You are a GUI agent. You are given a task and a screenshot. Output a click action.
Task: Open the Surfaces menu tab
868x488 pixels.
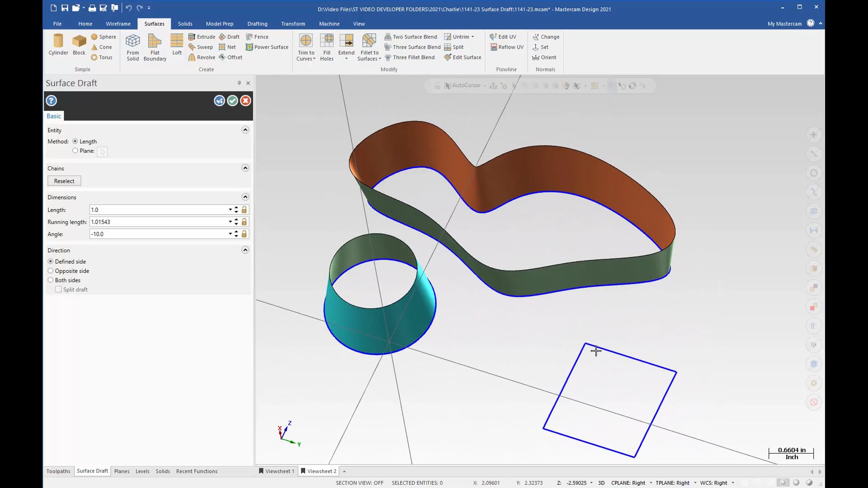tap(155, 23)
